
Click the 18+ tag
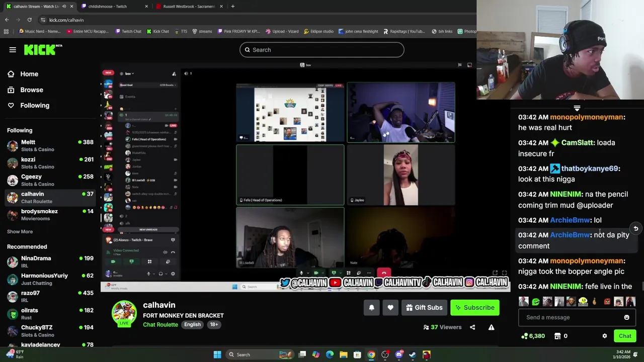[x=214, y=325]
